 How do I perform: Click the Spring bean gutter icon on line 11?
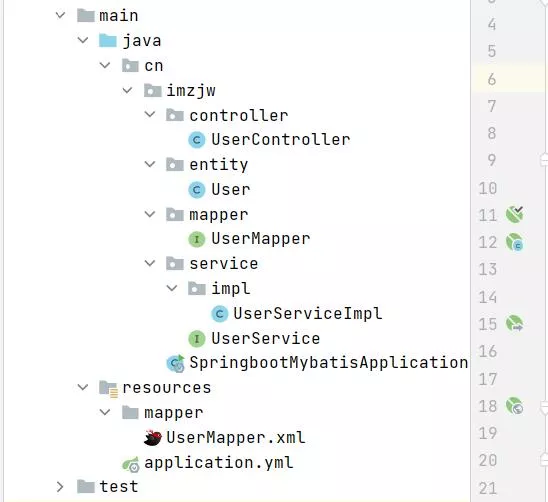click(514, 214)
